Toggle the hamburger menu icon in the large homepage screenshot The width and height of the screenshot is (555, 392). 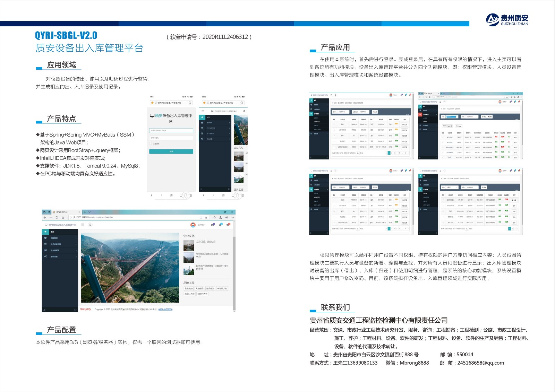click(x=83, y=225)
